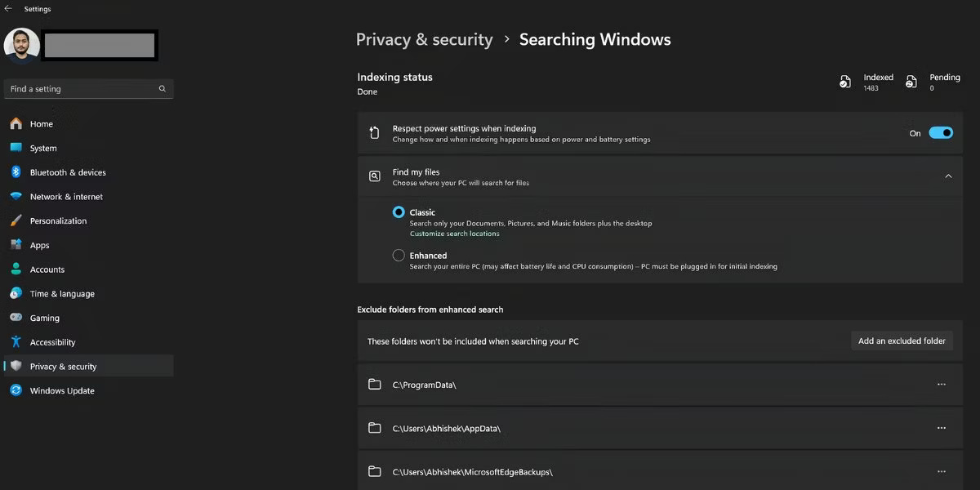This screenshot has height=490, width=980.
Task: Click the Windows Update icon in sidebar
Action: (17, 390)
